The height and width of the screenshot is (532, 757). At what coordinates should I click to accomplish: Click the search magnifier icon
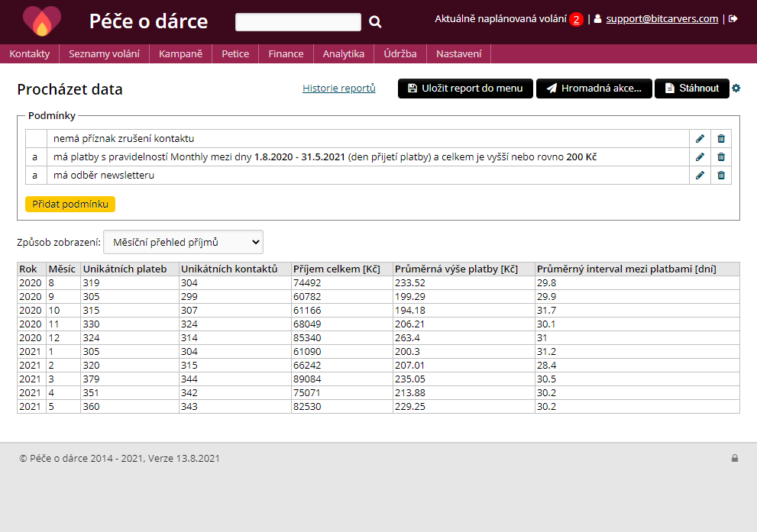tap(375, 22)
